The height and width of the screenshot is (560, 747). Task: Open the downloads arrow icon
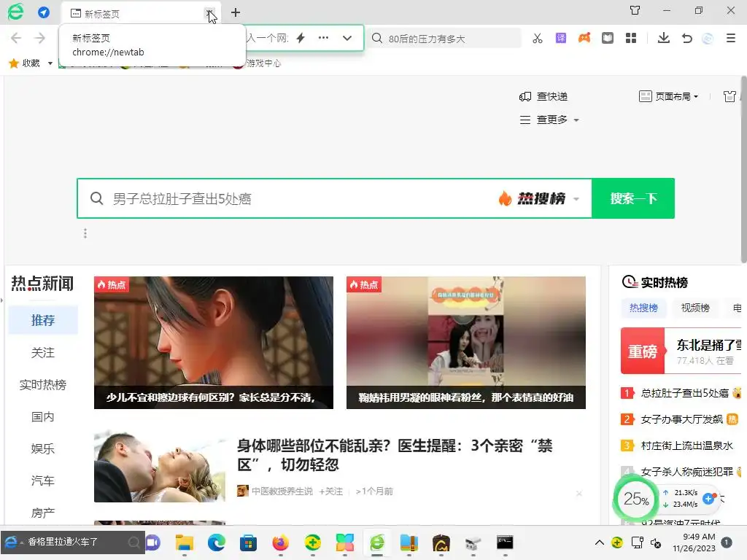[x=664, y=38]
